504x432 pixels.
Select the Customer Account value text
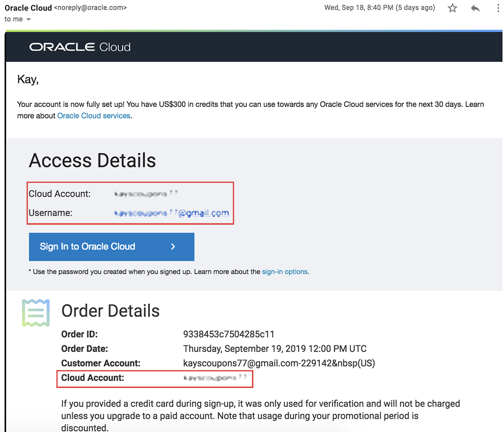(279, 363)
